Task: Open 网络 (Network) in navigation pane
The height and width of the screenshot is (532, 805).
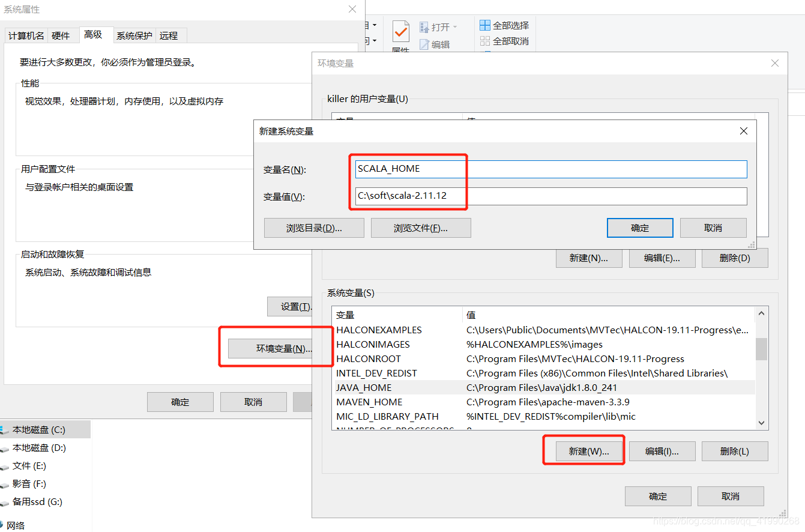Action: click(16, 525)
